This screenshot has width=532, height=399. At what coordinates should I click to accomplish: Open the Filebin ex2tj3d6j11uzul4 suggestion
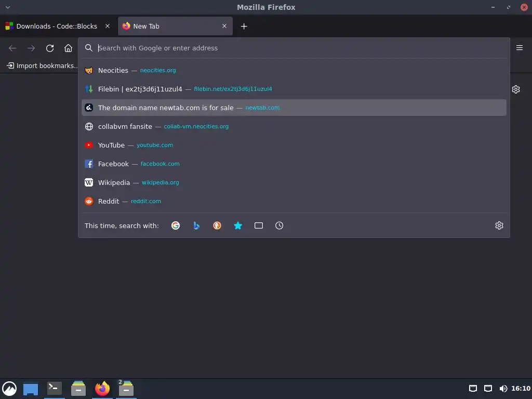pos(294,89)
